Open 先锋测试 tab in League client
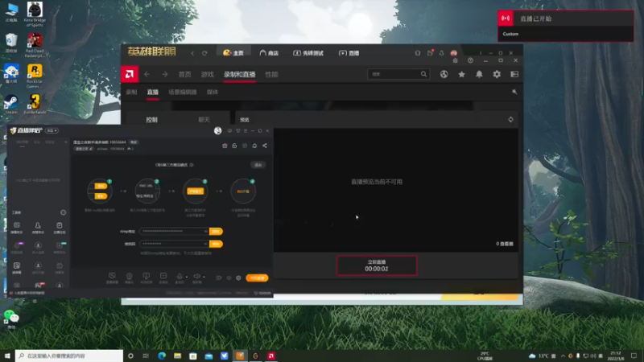The height and width of the screenshot is (362, 644). [308, 53]
